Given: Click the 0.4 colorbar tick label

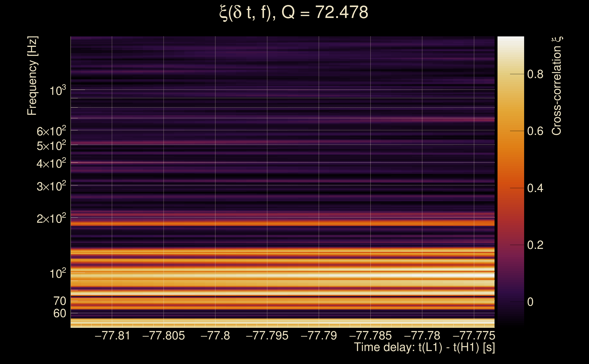Looking at the screenshot, I should pyautogui.click(x=535, y=188).
